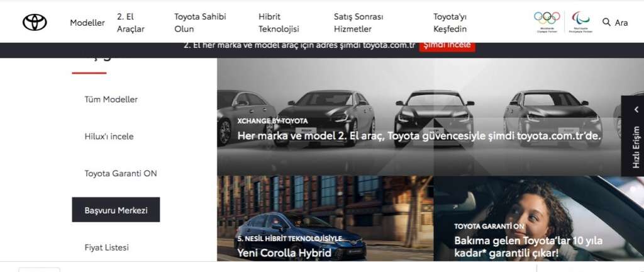Open the Toyota Garanti ON promo card
This screenshot has height=272, width=644.
pyautogui.click(x=538, y=218)
